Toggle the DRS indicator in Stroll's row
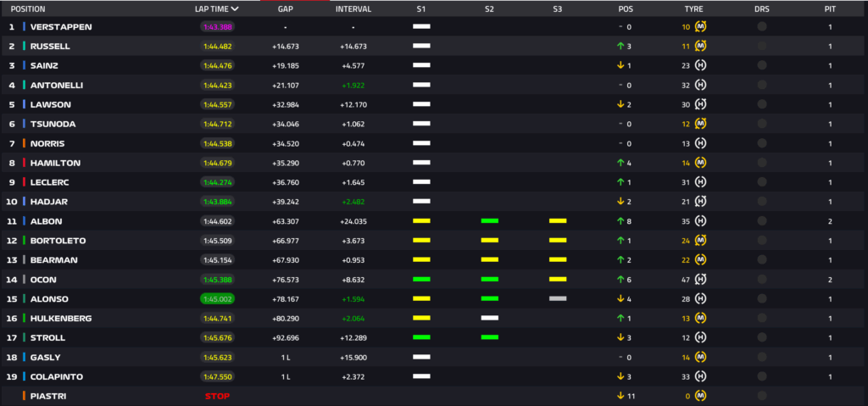 [761, 337]
